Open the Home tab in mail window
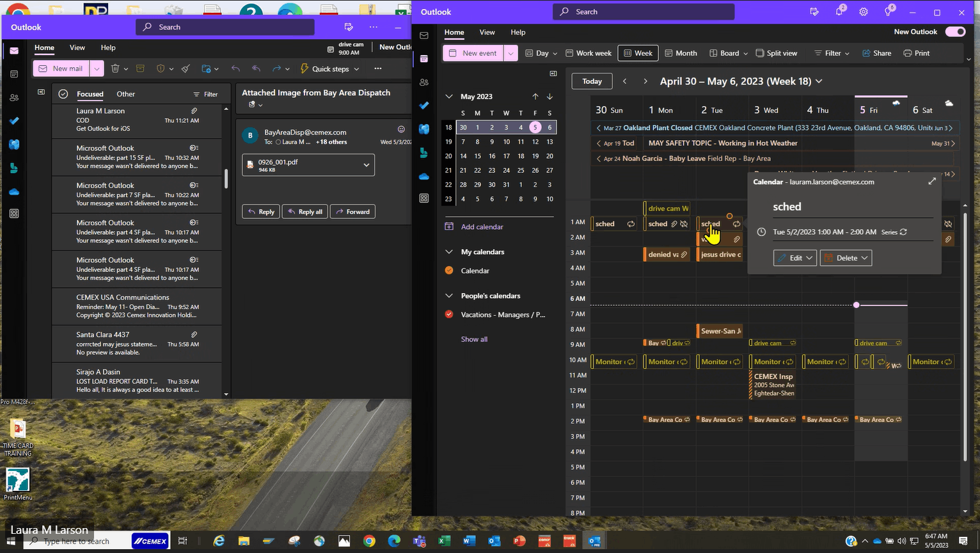980x553 pixels. (x=44, y=47)
